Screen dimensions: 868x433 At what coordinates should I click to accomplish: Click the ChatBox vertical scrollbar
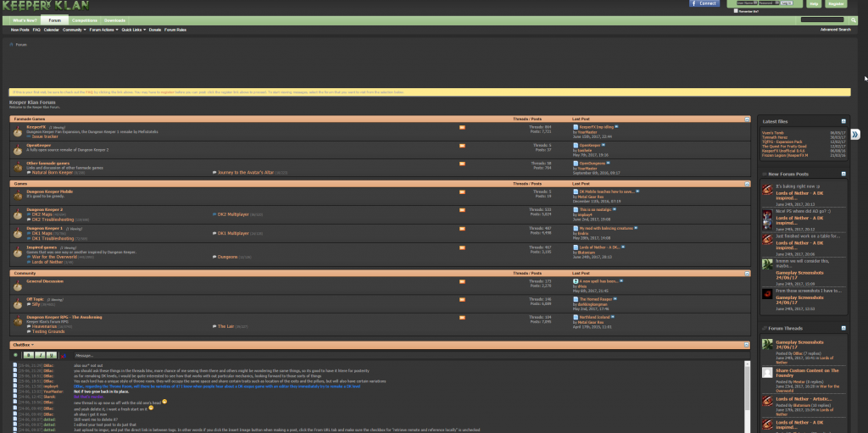(x=748, y=397)
